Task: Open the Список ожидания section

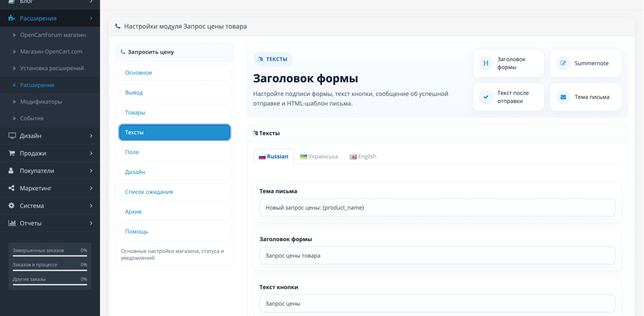Action: (175, 192)
